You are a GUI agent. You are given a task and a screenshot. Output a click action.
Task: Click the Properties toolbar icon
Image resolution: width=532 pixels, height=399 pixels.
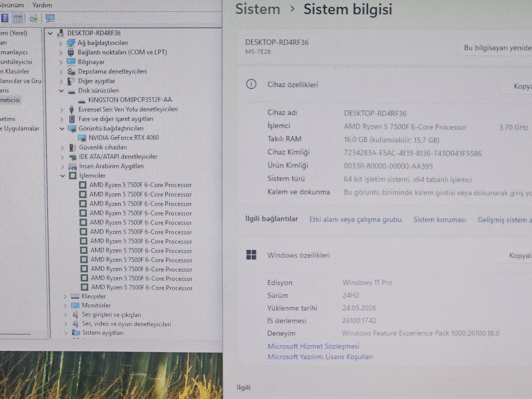point(18,19)
